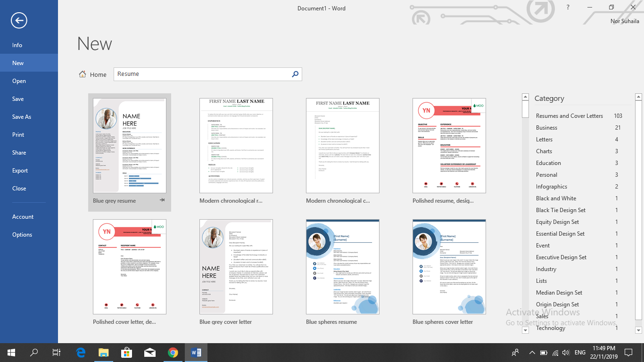Filter by Business category

(580, 128)
